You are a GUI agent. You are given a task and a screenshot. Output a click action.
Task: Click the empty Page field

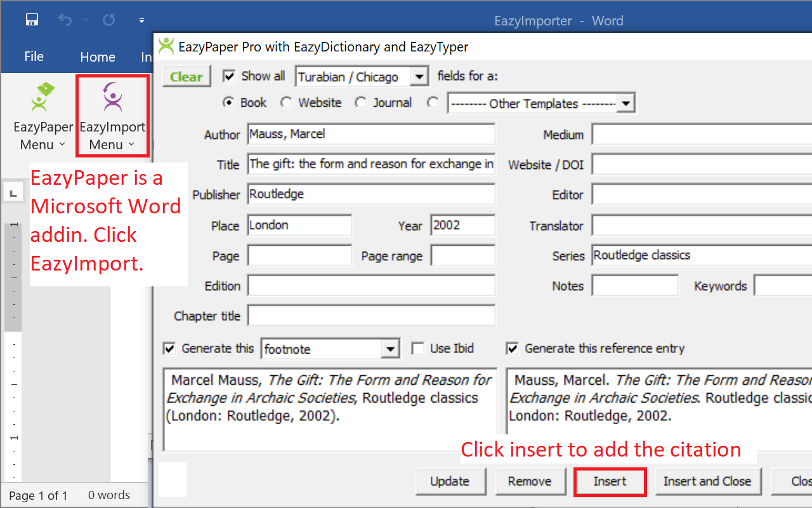pyautogui.click(x=299, y=255)
